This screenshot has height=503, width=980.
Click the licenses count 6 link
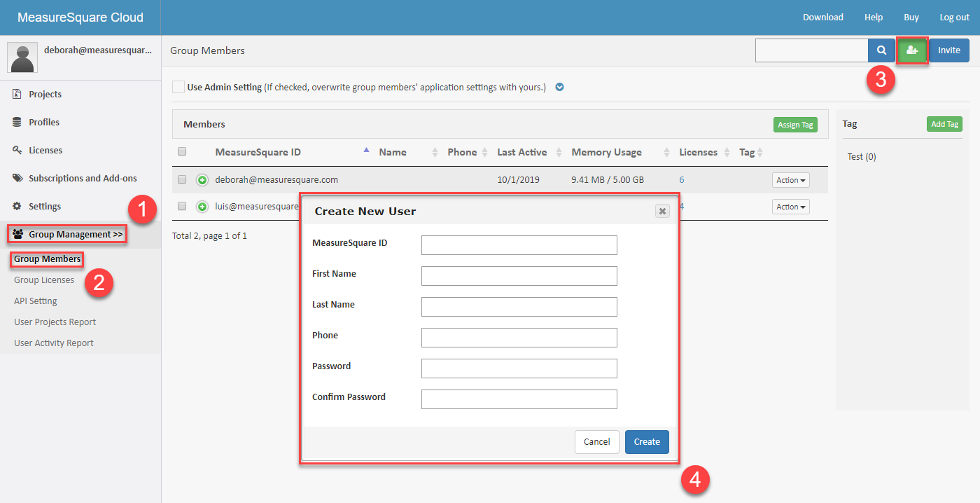(x=682, y=180)
